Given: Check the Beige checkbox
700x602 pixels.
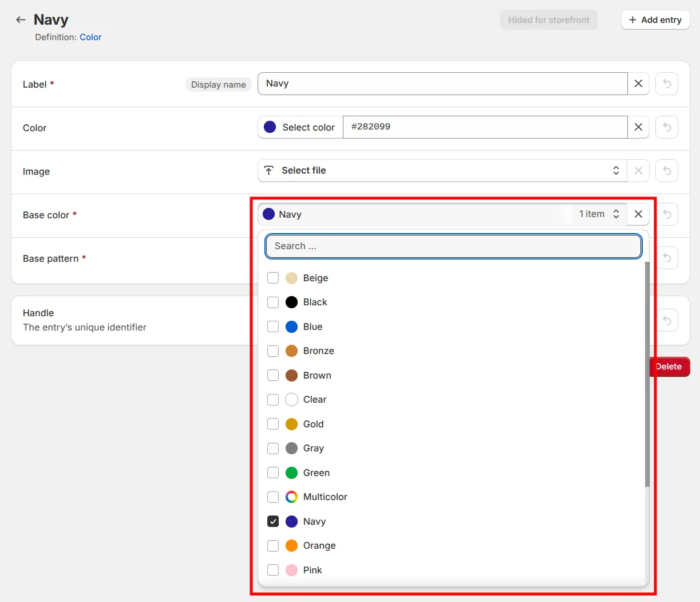Looking at the screenshot, I should (273, 278).
